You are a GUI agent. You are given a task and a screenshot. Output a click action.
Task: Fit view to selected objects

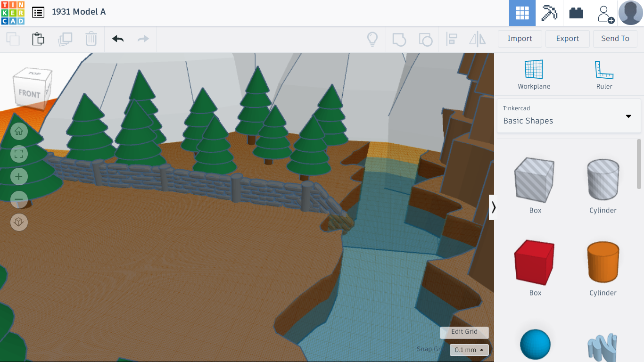(x=19, y=154)
